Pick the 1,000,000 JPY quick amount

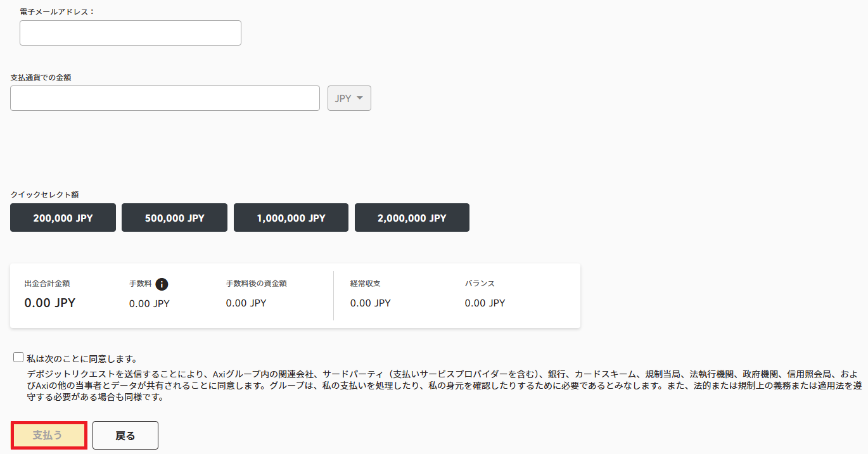[x=291, y=218]
